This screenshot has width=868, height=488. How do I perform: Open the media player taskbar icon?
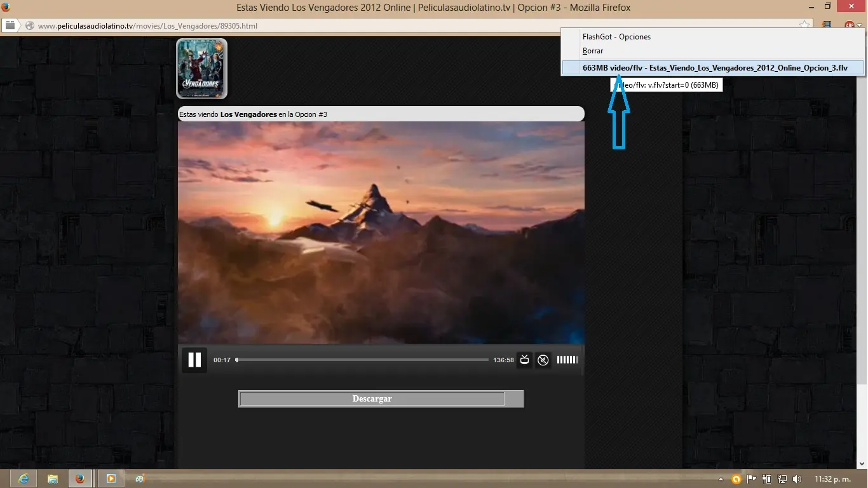click(x=111, y=478)
